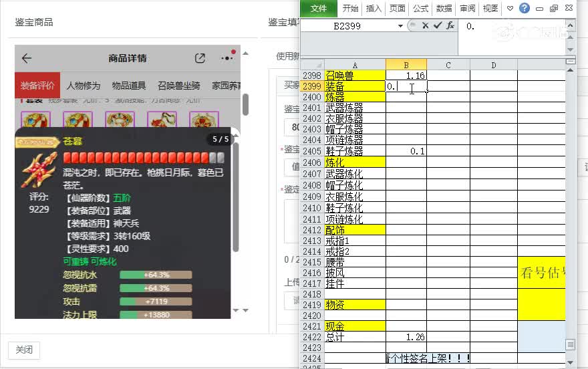The image size is (588, 369).
Task: Select the first equipment thumbnail in the row
Action: tap(35, 120)
